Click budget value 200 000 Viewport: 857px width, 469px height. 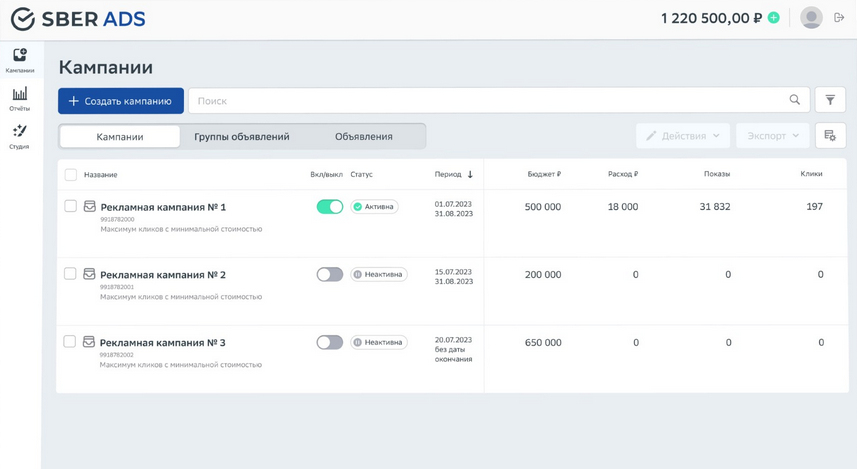click(x=543, y=274)
